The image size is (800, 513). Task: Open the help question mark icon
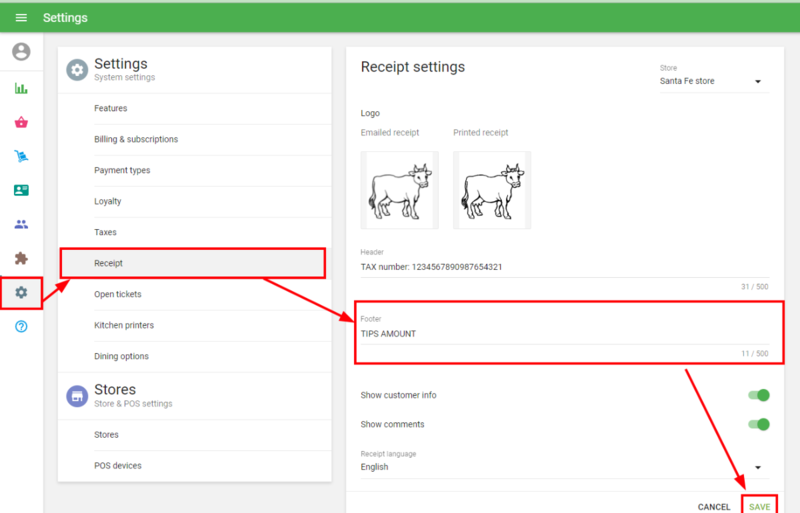[21, 327]
